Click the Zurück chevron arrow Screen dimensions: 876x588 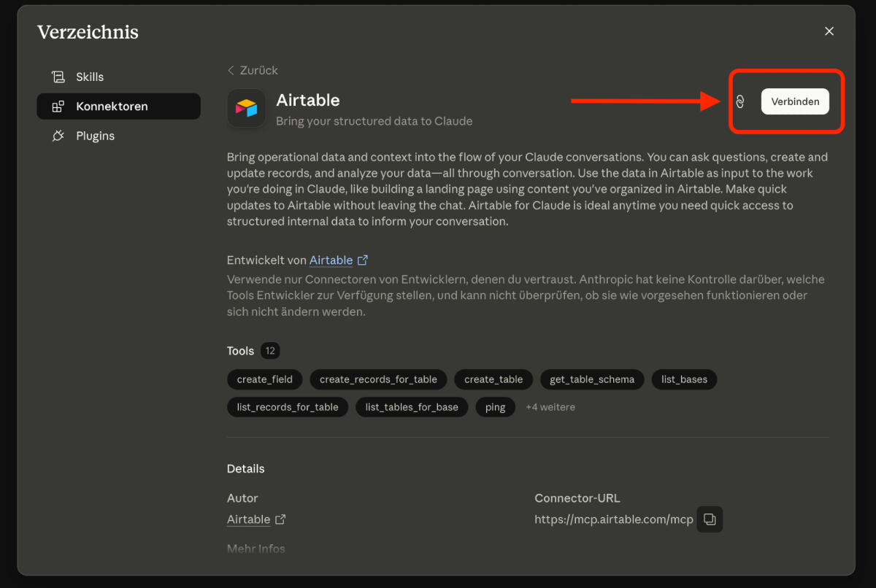(231, 70)
